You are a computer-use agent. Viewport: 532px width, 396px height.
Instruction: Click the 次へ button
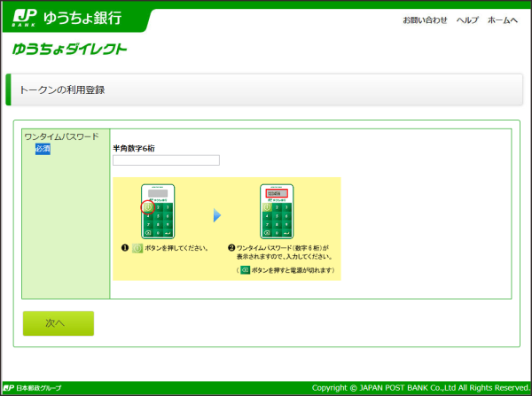tap(59, 323)
